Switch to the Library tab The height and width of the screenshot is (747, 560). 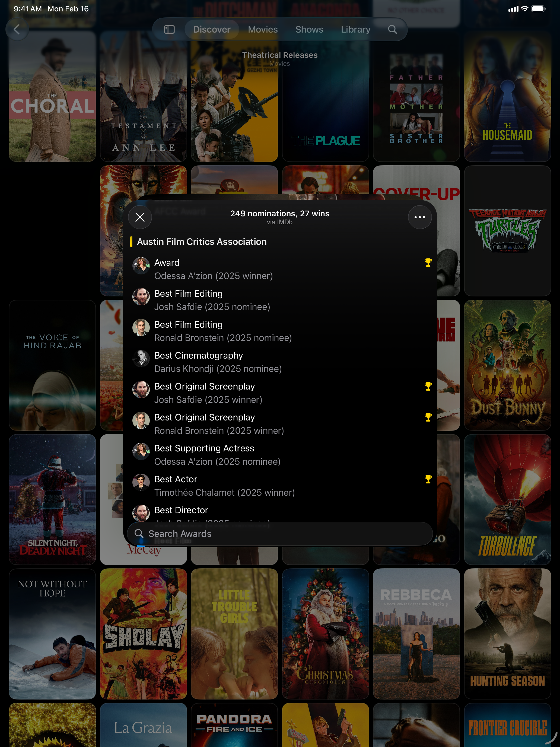(355, 29)
